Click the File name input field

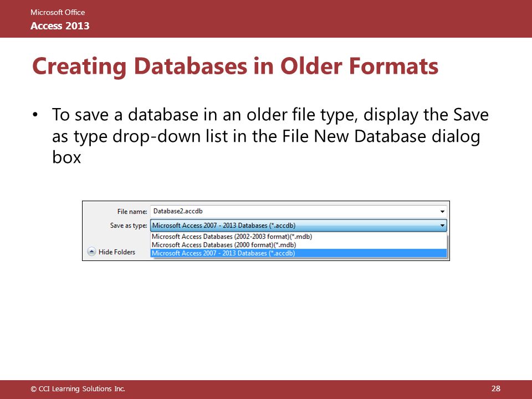[x=299, y=211]
